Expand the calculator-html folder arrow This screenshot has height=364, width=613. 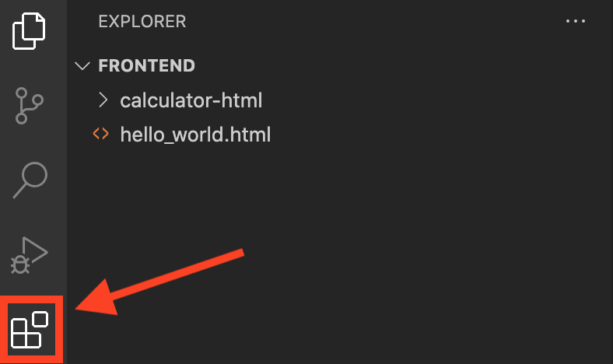pos(103,100)
